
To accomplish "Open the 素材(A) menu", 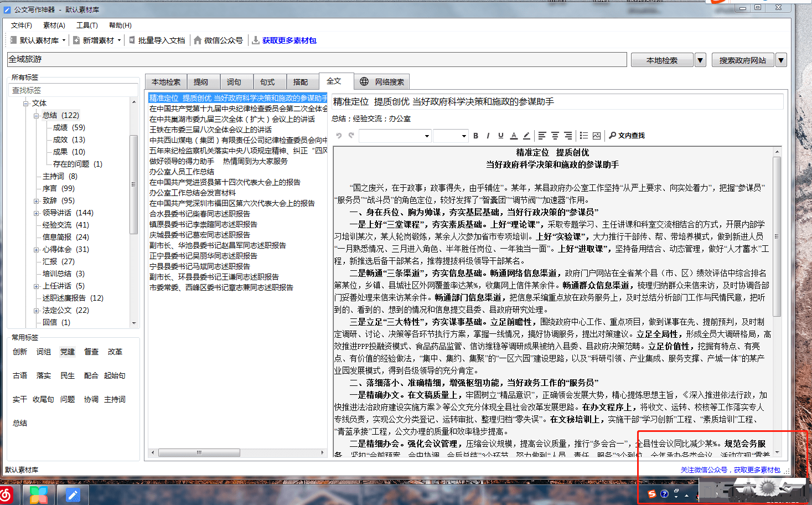I will pyautogui.click(x=54, y=25).
